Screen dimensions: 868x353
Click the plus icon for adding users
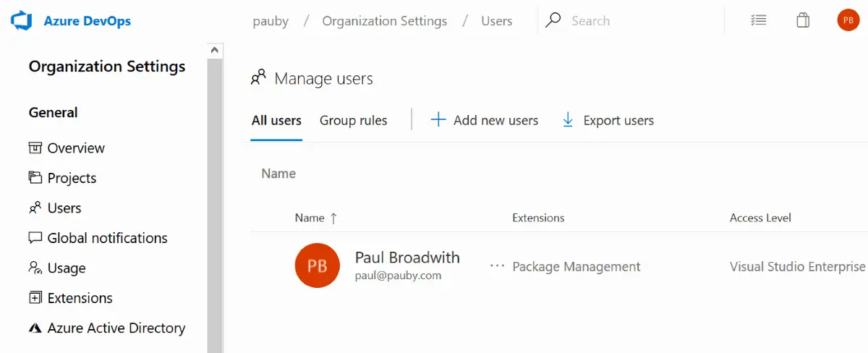(438, 120)
